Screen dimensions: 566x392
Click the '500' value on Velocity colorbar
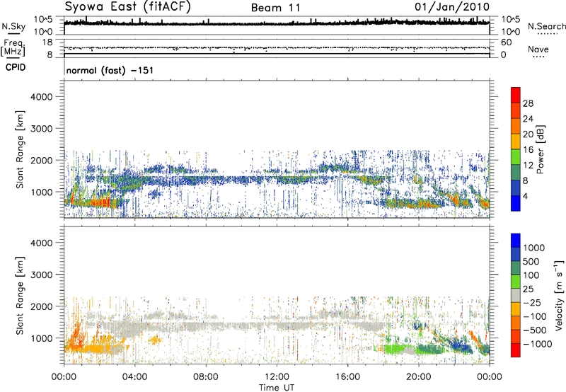[531, 262]
